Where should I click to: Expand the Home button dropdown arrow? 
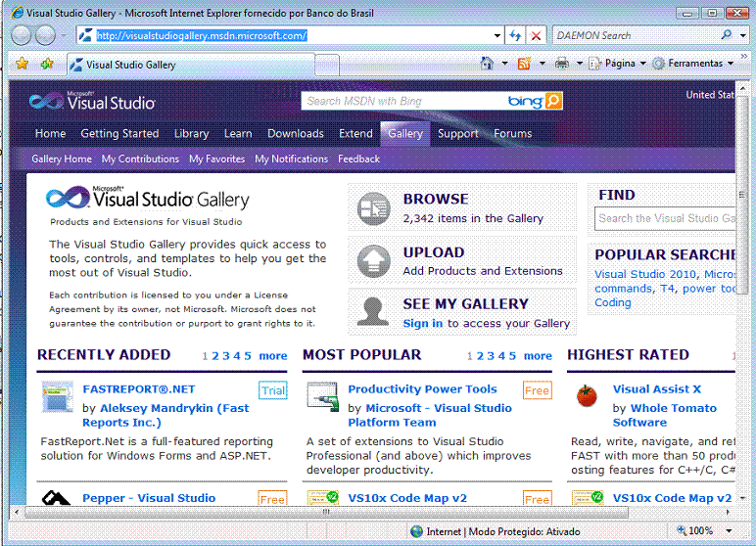point(504,64)
